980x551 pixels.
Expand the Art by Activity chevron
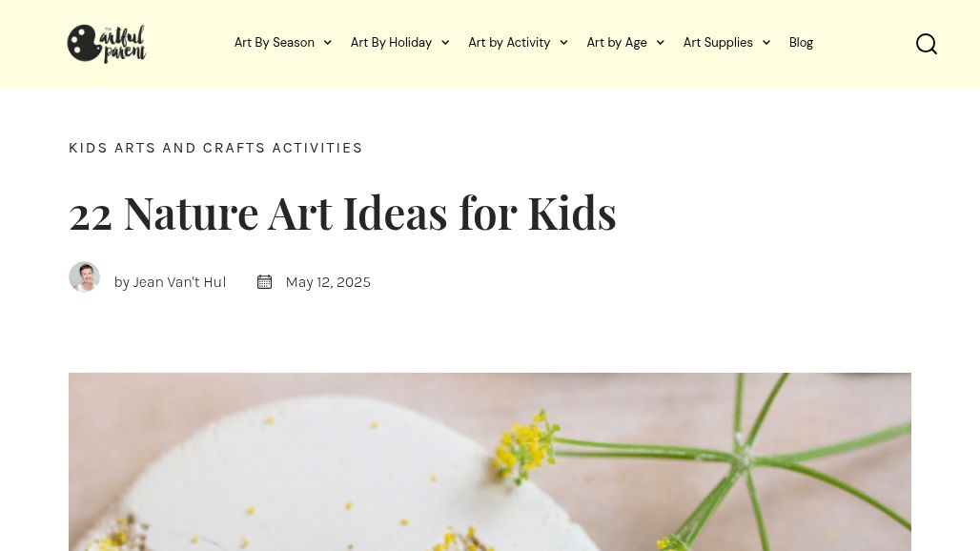[563, 43]
